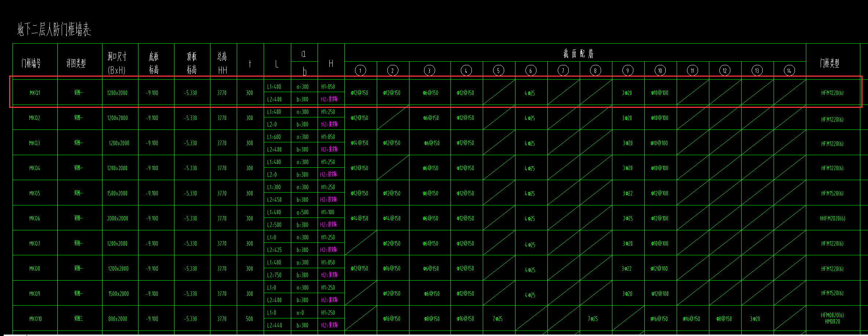Click the 详图类型 column header
The image size is (868, 336).
(76, 63)
